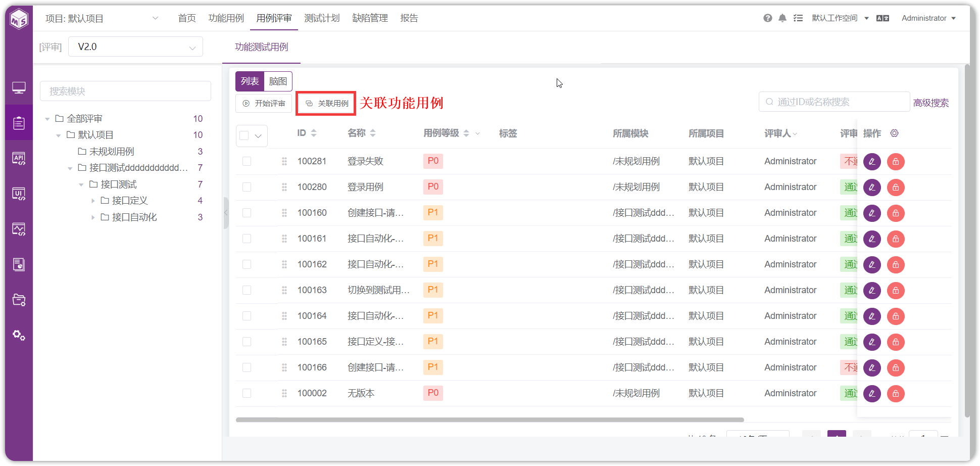This screenshot has height=466, width=980.
Task: Open performance testing chart icon in sidebar
Action: pos(19,229)
